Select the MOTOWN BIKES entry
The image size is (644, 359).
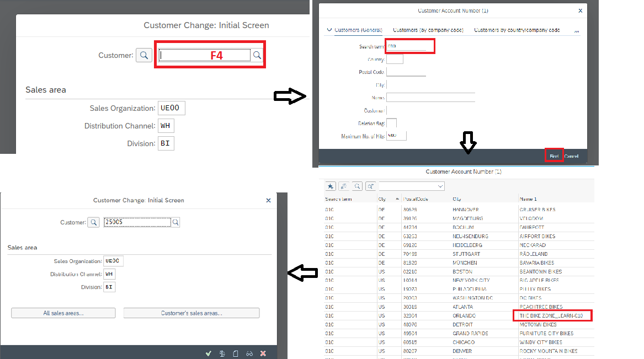pos(538,325)
